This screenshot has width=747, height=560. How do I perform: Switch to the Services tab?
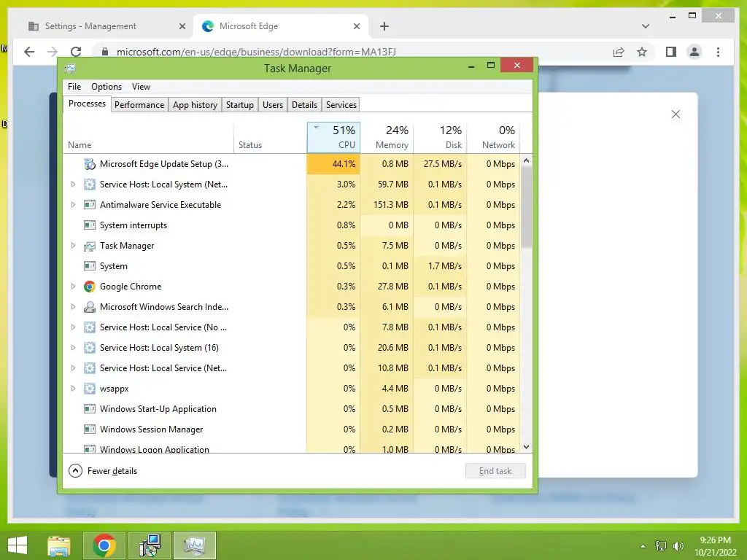[341, 105]
